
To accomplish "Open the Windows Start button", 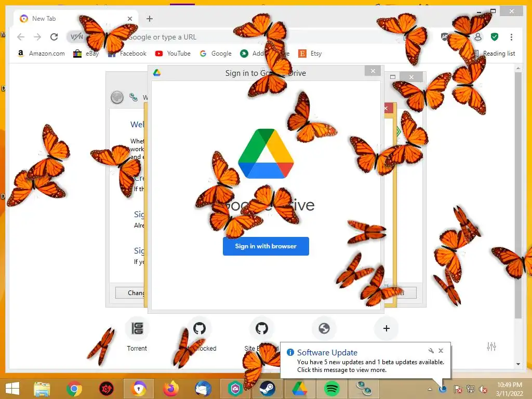I will click(12, 389).
